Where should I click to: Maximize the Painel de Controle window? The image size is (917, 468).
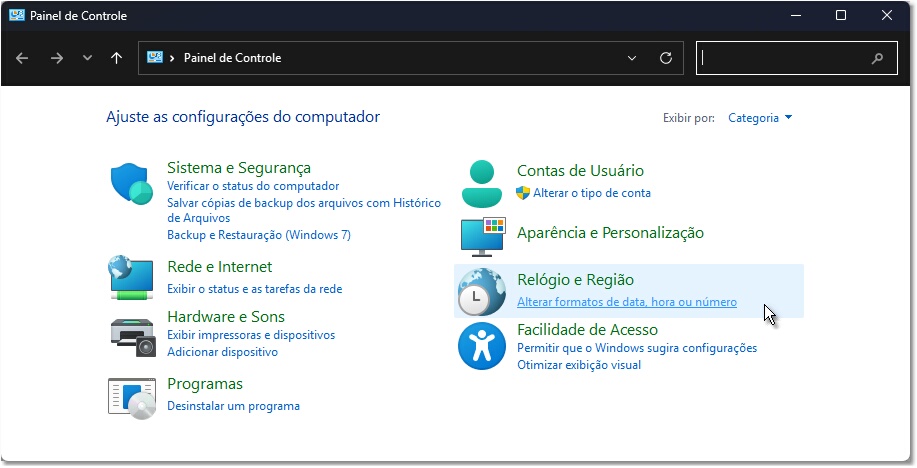click(841, 15)
